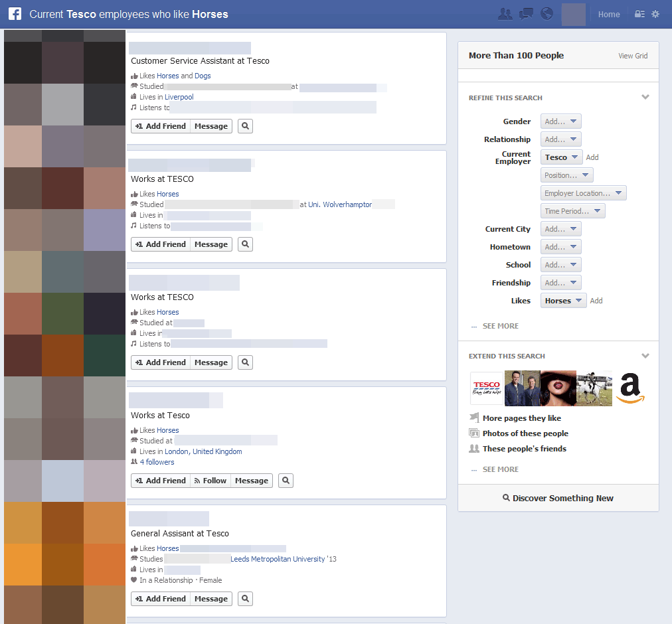Message the Customer Service Assistant result
This screenshot has height=624, width=672.
[211, 126]
